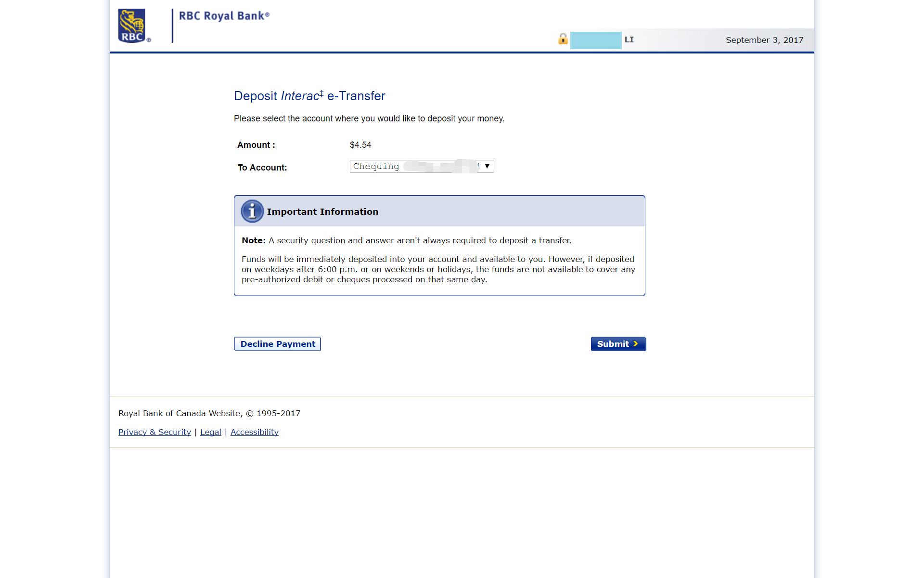
Task: Click the Royal Bank of Canada copyright text
Action: click(x=209, y=413)
